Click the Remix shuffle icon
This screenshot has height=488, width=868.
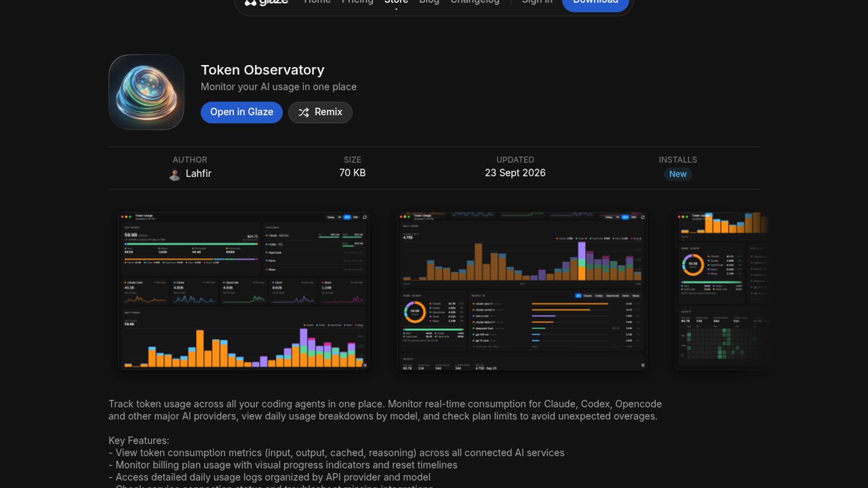tap(304, 113)
